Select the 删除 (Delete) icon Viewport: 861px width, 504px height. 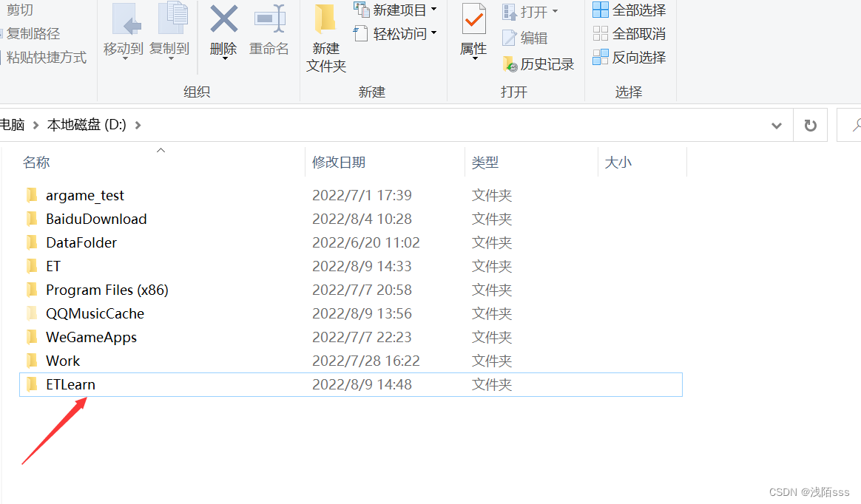(223, 31)
